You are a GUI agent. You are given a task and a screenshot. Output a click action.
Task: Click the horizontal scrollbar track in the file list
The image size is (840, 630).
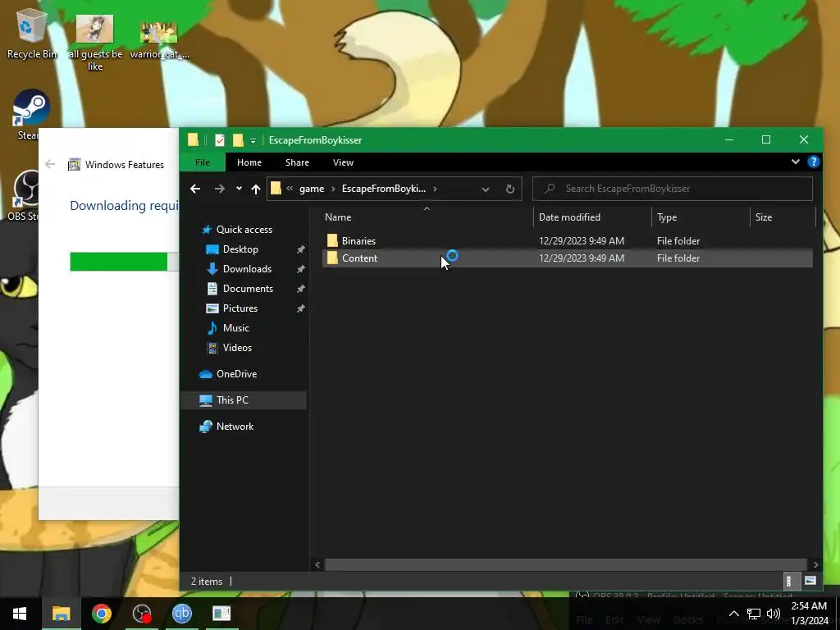tap(566, 564)
